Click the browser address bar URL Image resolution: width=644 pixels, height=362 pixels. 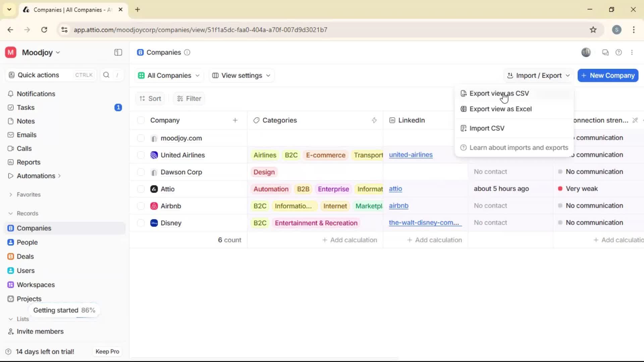coord(200,30)
